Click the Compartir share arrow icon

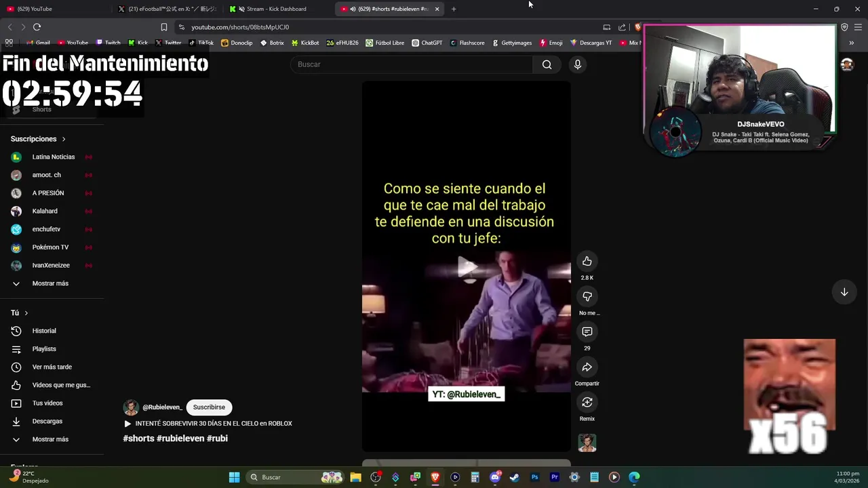587,367
